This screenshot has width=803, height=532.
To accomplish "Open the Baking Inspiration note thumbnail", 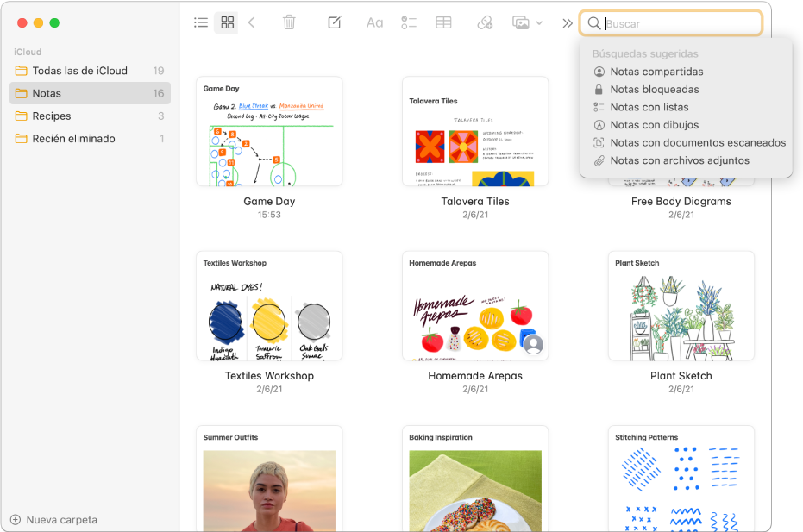I will tap(475, 479).
